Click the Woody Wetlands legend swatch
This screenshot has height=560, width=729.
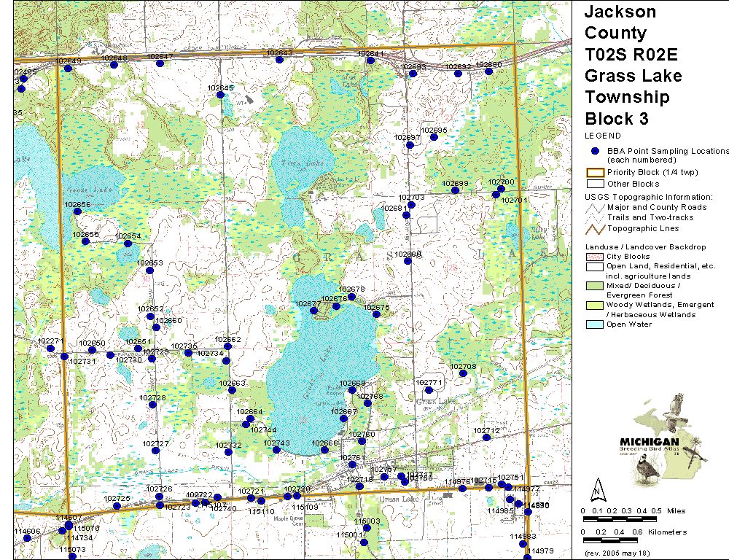(x=595, y=306)
